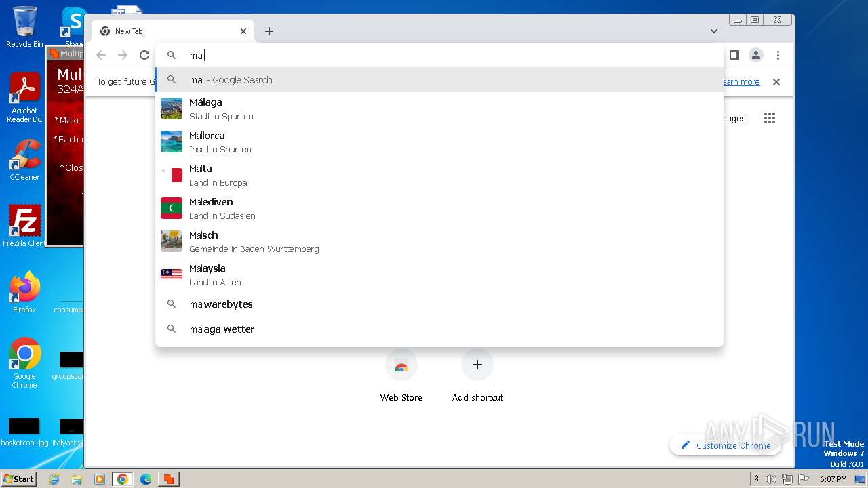Screen dimensions: 868x488
Task: Click the clock showing 6:07 PM
Action: 833,479
